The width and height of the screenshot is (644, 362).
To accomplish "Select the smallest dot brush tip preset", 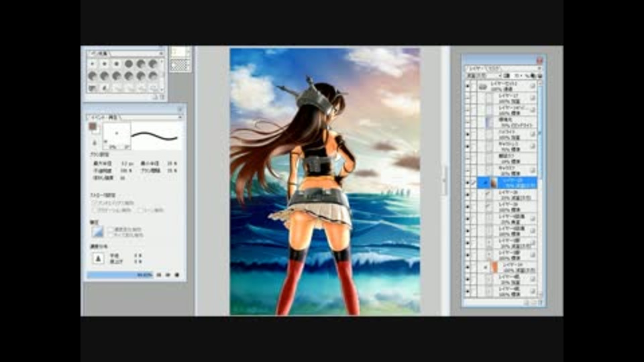I will pos(92,64).
